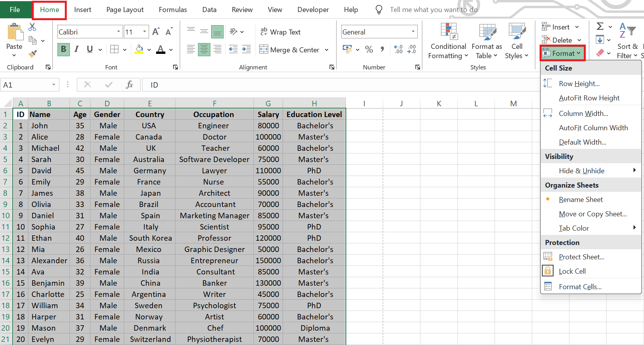Click the Increase Indent icon
644x345 pixels.
tap(246, 49)
